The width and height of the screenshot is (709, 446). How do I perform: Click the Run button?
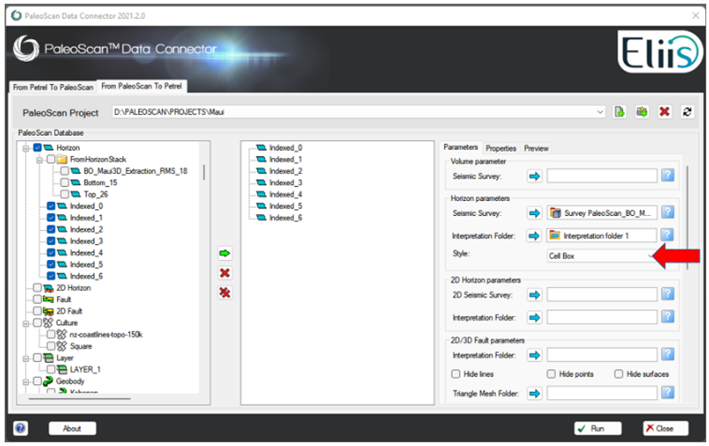598,428
